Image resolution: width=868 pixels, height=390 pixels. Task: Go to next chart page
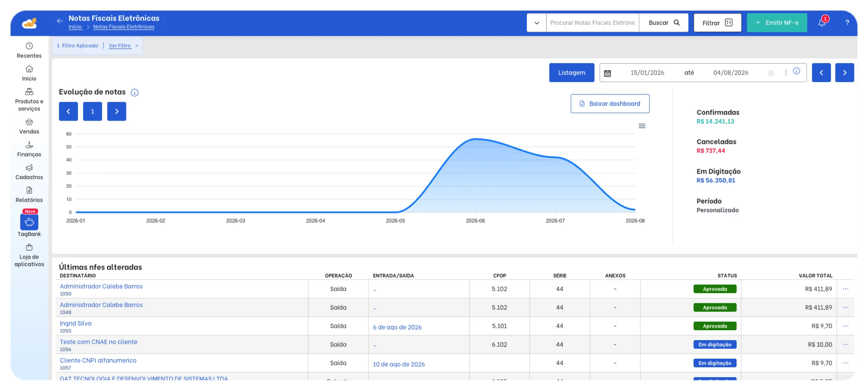[117, 111]
